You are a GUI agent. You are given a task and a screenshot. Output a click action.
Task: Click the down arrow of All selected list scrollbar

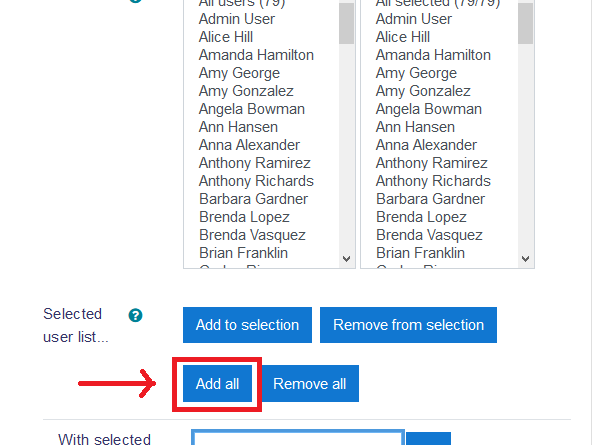[x=525, y=259]
